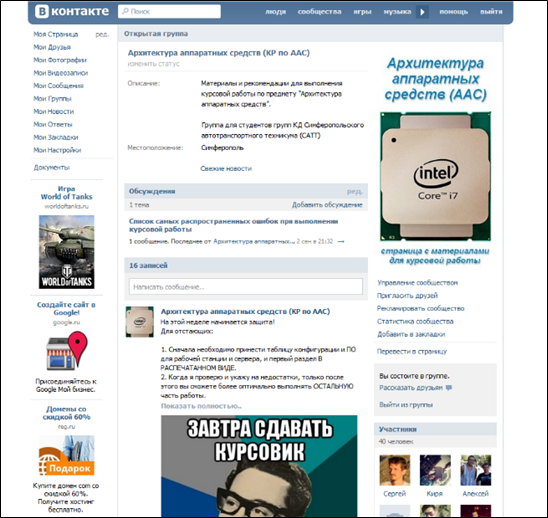The height and width of the screenshot is (518, 548).
Task: Open Мои Видеозаписи
Action: pyautogui.click(x=60, y=73)
